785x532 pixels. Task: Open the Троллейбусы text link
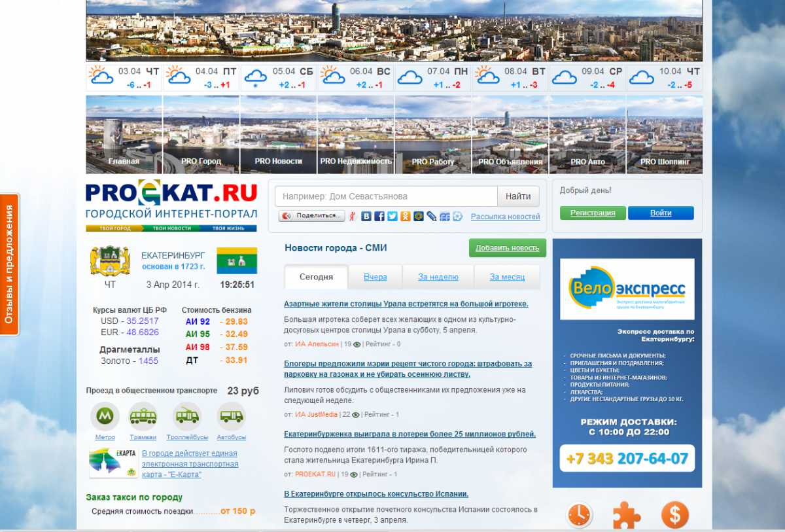[186, 437]
